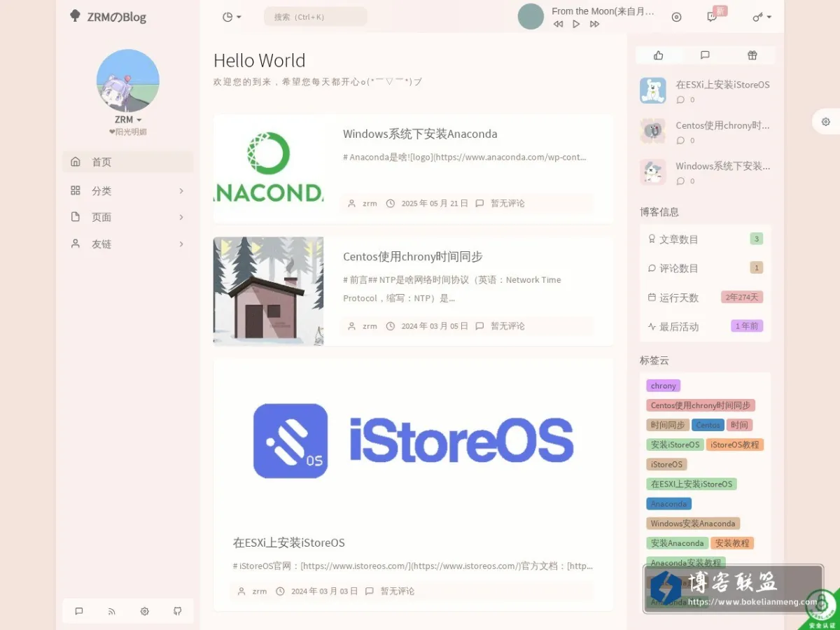Click the Hello World heading
840x630 pixels.
point(260,60)
